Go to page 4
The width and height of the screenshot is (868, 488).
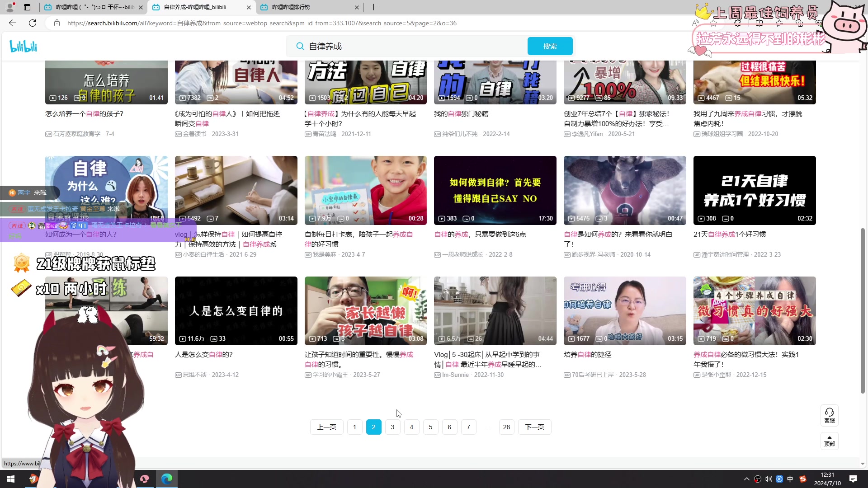[x=411, y=427]
